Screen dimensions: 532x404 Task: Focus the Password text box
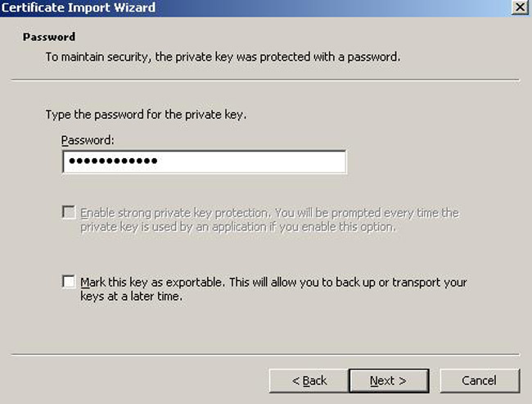[246, 161]
